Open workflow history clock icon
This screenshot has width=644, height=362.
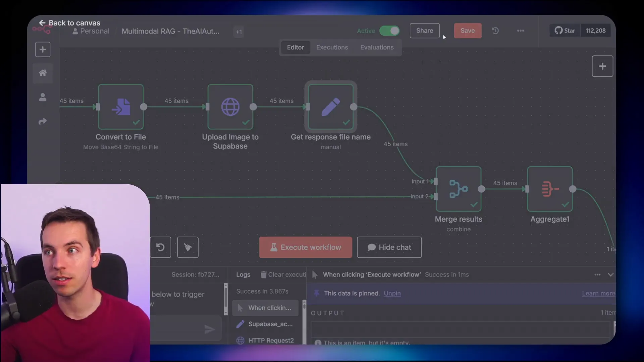pyautogui.click(x=495, y=31)
